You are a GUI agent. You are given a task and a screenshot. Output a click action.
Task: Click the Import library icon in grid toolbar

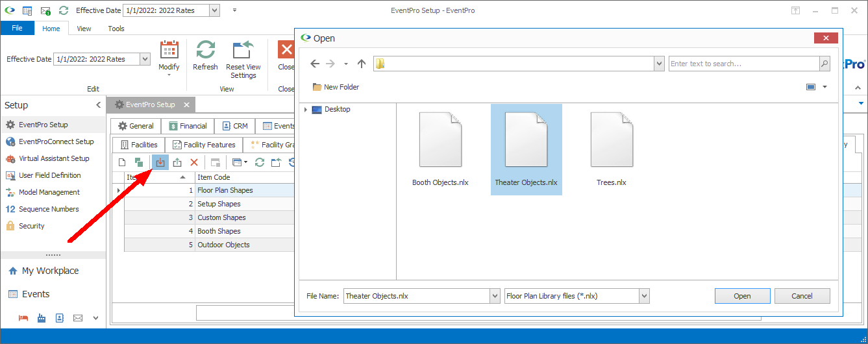(x=160, y=162)
